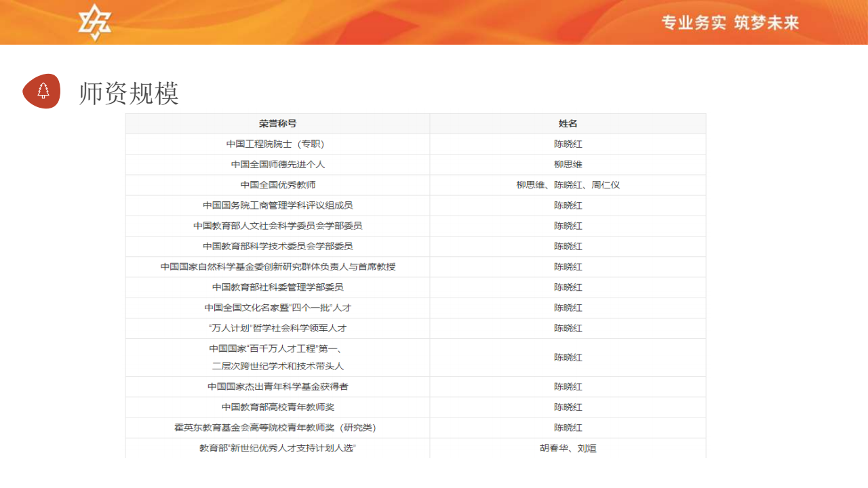Viewport: 868px width, 488px height.
Task: Click the 中国国家杰出青年科学基金获得者 cell
Action: 277,387
